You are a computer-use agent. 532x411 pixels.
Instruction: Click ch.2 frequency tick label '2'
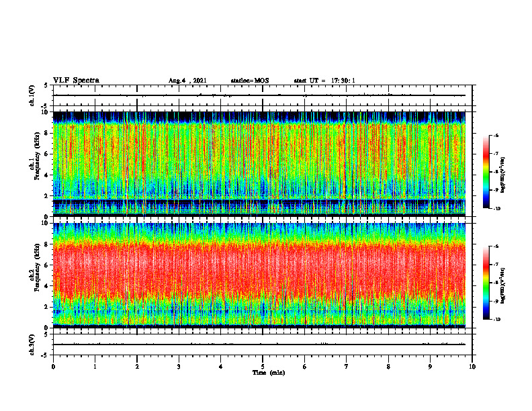tap(47, 307)
